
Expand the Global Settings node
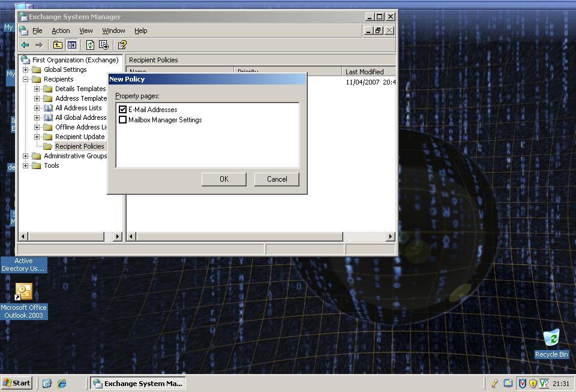(25, 70)
